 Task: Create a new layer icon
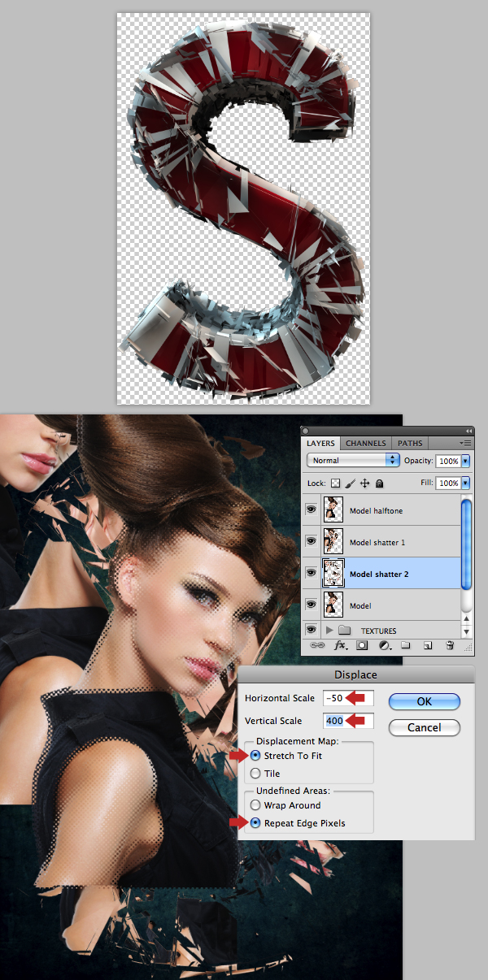[x=428, y=646]
